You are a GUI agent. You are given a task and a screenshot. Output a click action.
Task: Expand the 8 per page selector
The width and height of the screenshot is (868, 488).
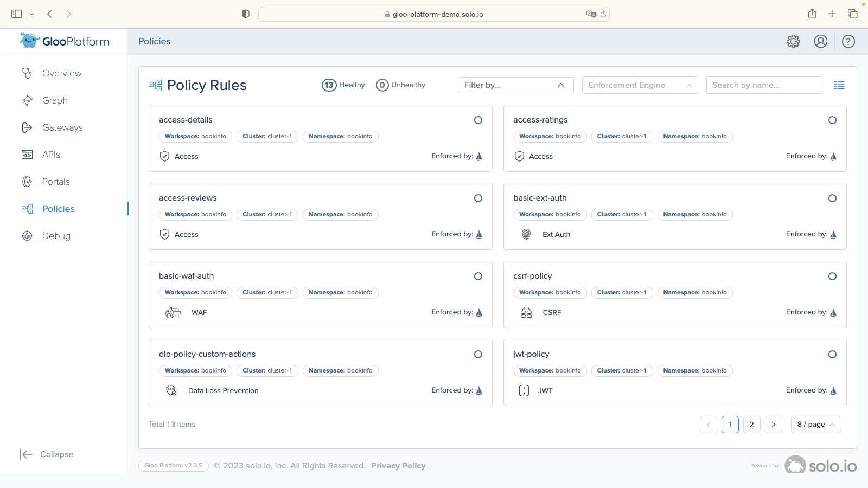(815, 425)
